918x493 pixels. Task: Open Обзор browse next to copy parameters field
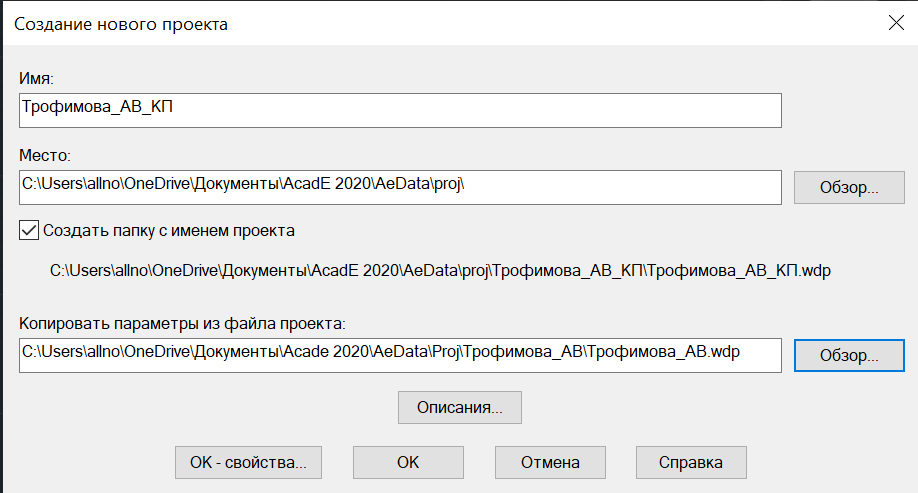pos(849,355)
